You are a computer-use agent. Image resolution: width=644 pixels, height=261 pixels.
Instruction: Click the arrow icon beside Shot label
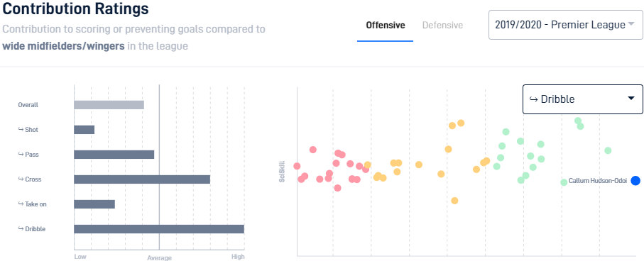21,129
